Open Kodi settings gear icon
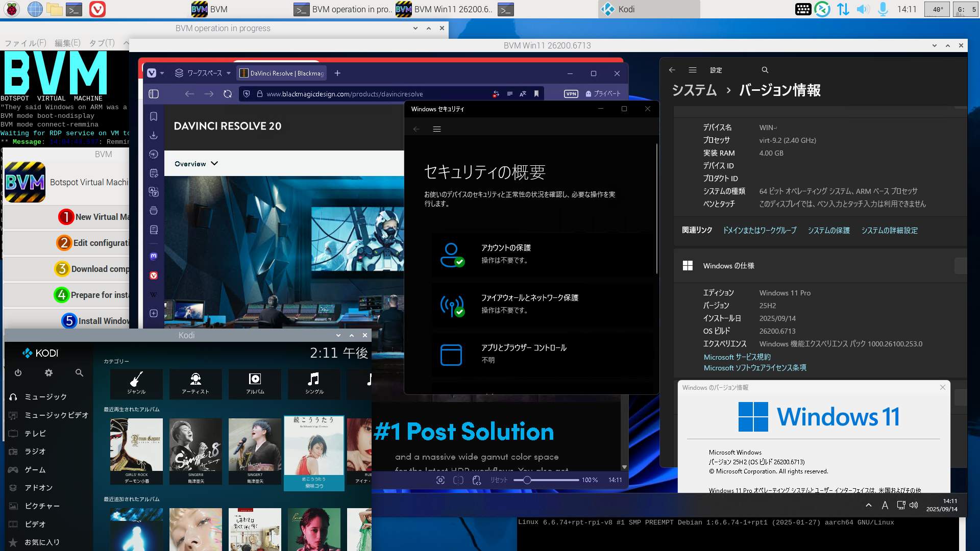The height and width of the screenshot is (551, 980). coord(48,373)
